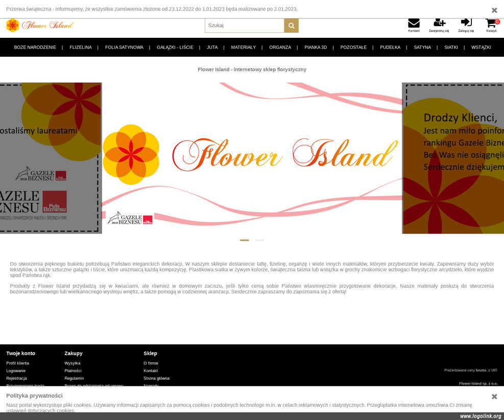Viewport: 504px width, 420px height.
Task: Open Regulamin footer link
Action: point(74,378)
